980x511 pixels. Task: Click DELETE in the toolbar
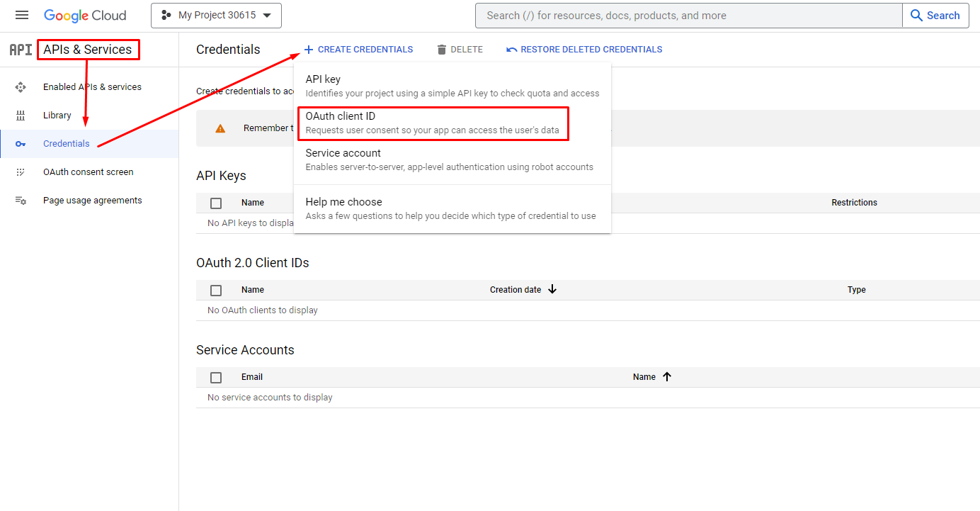tap(467, 50)
